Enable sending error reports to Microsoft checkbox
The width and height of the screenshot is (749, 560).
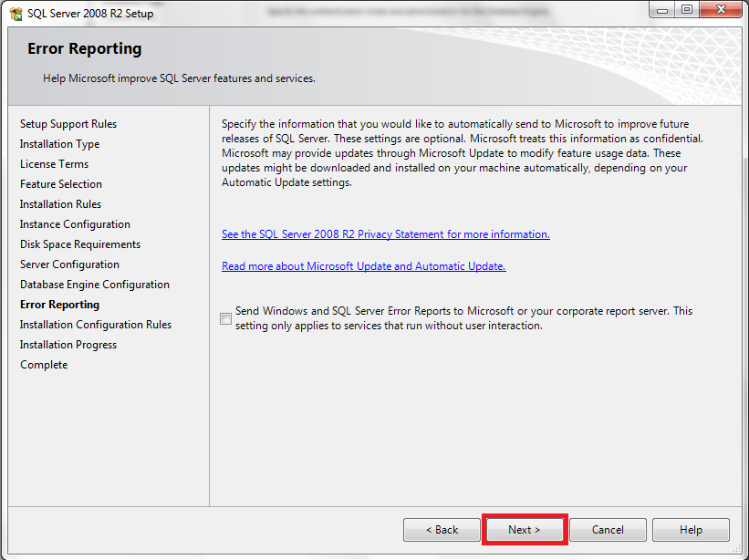click(x=226, y=318)
